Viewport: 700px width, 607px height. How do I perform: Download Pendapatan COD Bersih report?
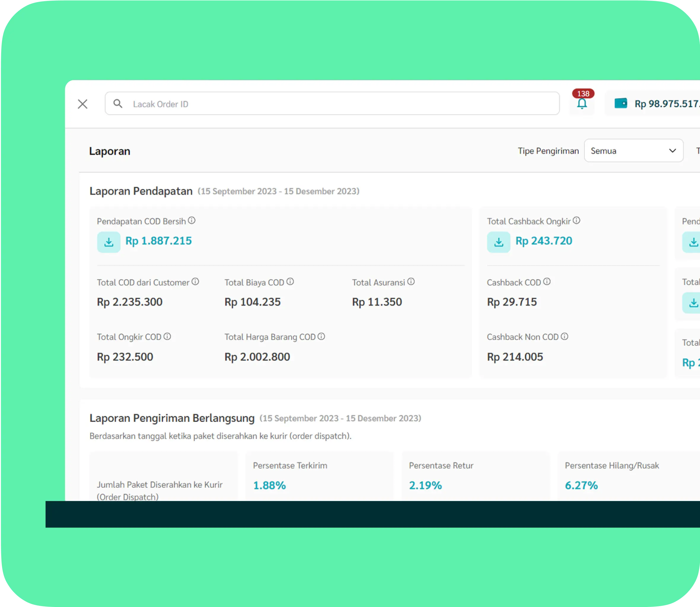109,242
